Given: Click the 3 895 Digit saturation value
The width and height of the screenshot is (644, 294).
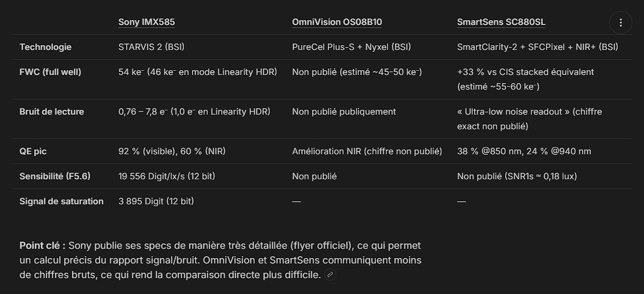Looking at the screenshot, I should click(156, 201).
